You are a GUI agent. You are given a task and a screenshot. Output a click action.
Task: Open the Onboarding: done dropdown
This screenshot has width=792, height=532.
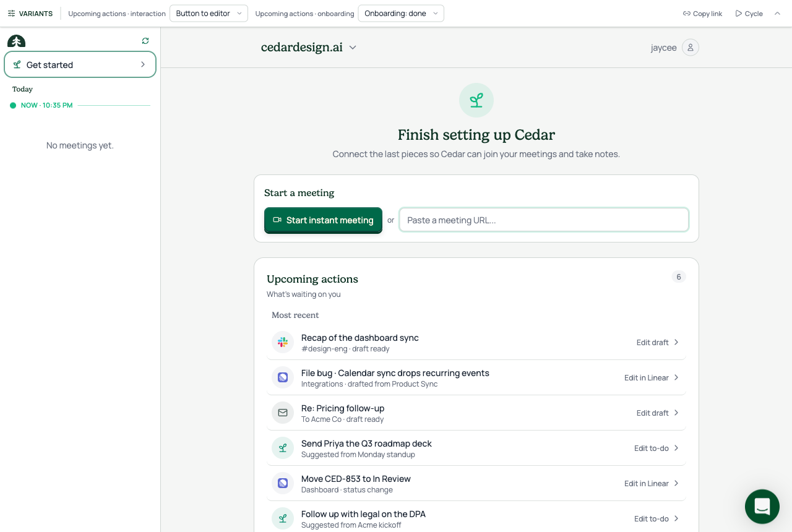(401, 14)
